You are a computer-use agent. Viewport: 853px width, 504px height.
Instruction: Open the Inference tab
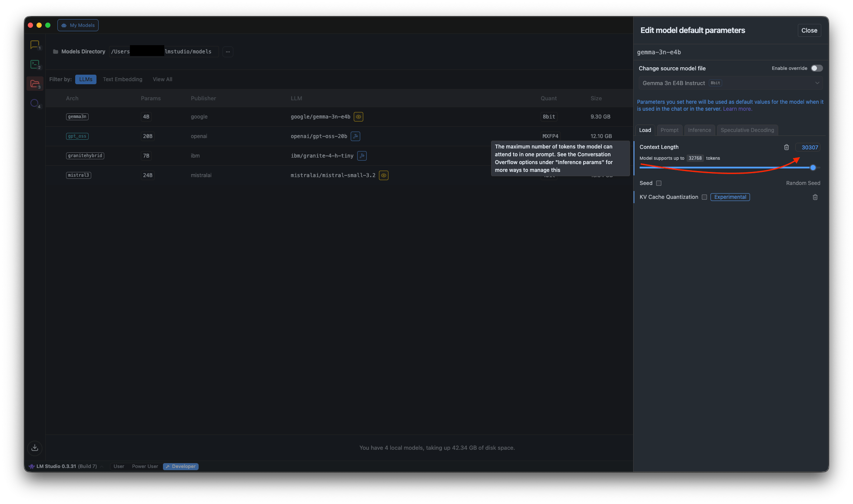[700, 130]
